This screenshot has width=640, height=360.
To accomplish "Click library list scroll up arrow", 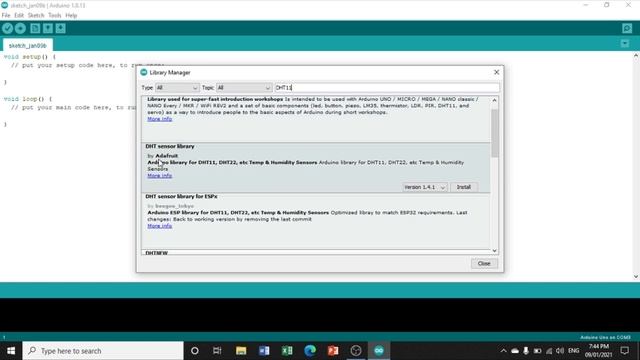I will click(494, 100).
